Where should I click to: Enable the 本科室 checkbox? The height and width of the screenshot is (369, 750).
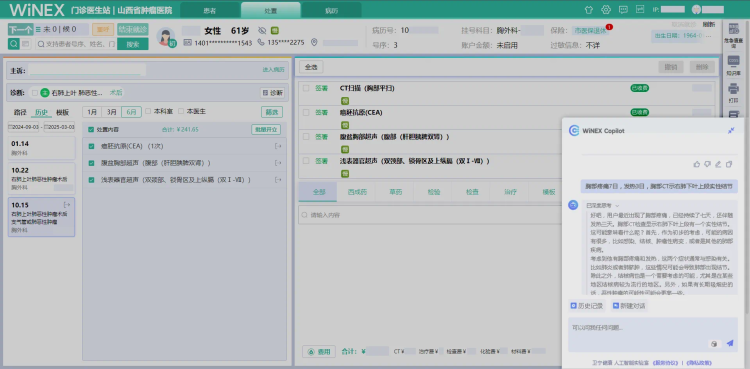tap(148, 111)
